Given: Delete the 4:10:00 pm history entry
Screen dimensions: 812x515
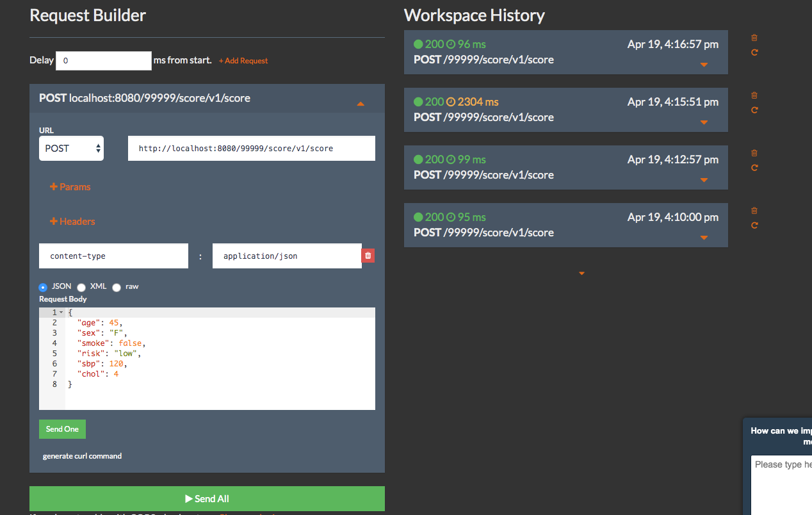Looking at the screenshot, I should pos(754,211).
